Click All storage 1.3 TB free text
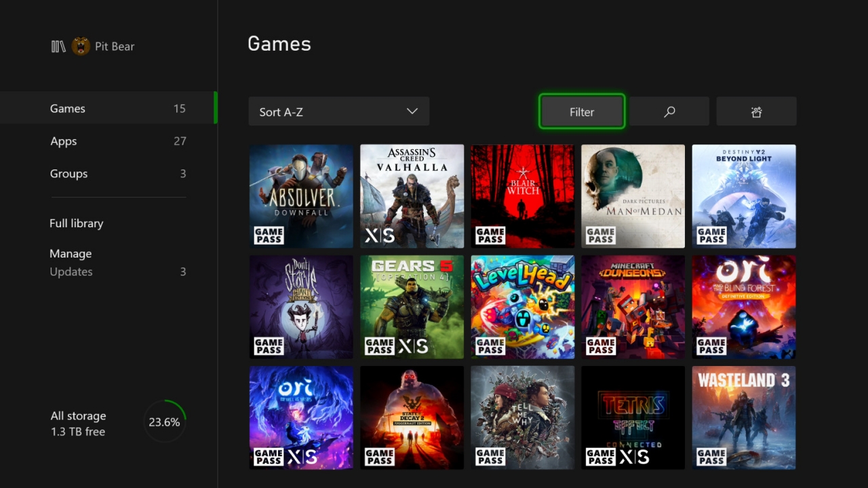Screen dimensions: 868x488 (x=78, y=424)
